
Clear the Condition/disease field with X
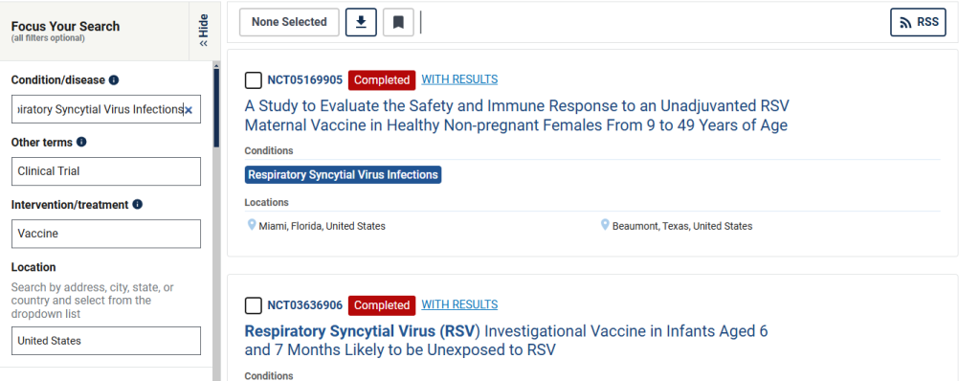(189, 110)
